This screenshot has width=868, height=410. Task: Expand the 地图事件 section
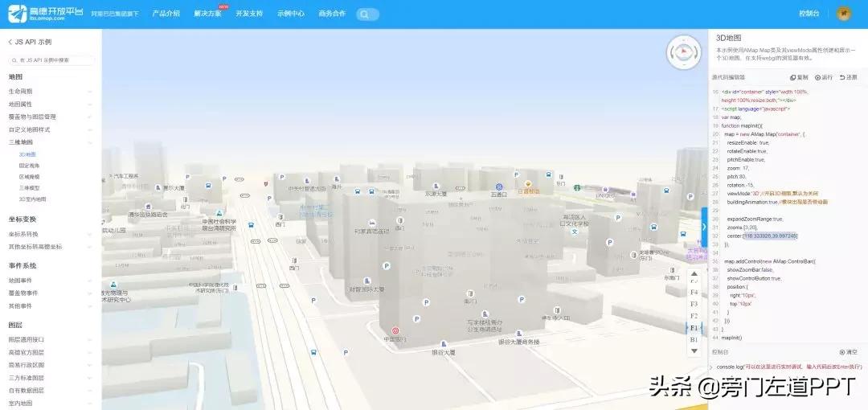[51, 281]
